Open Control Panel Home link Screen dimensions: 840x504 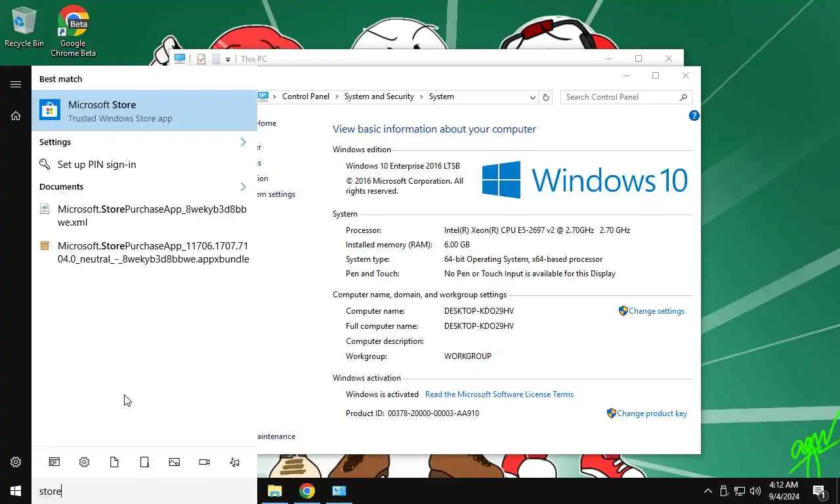pos(266,123)
